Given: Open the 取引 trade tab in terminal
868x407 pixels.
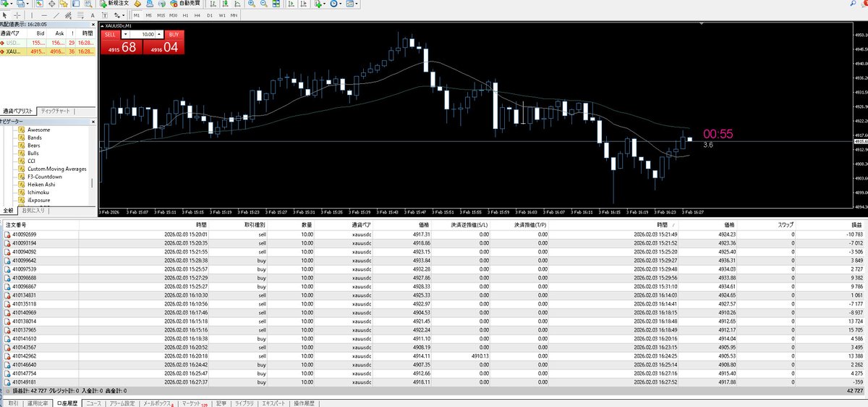Looking at the screenshot, I should tap(13, 403).
